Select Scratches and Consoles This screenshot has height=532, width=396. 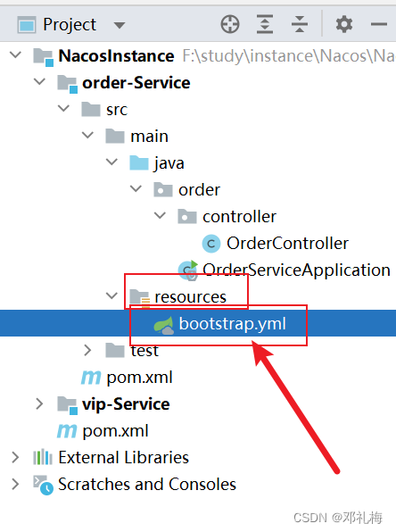click(x=147, y=484)
